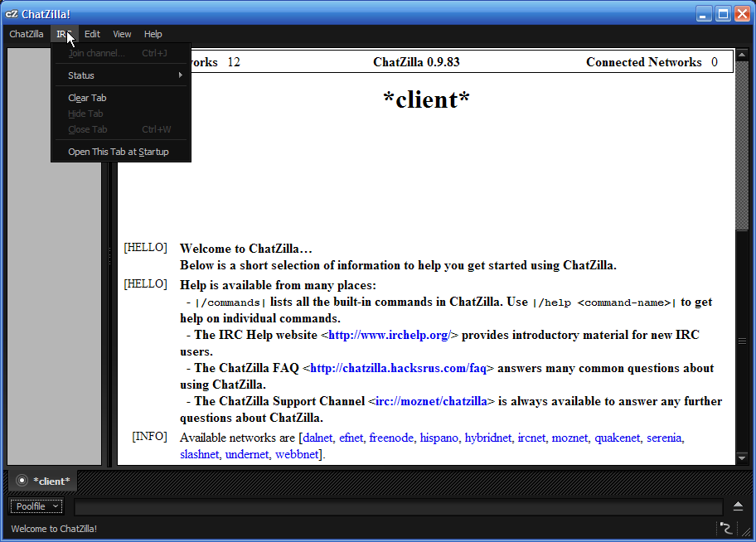
Task: Click the user list splitter grippy
Action: (109, 255)
